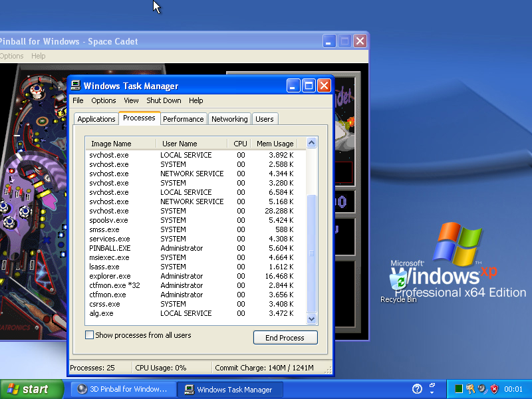Click the Task Manager title bar icon

click(76, 86)
